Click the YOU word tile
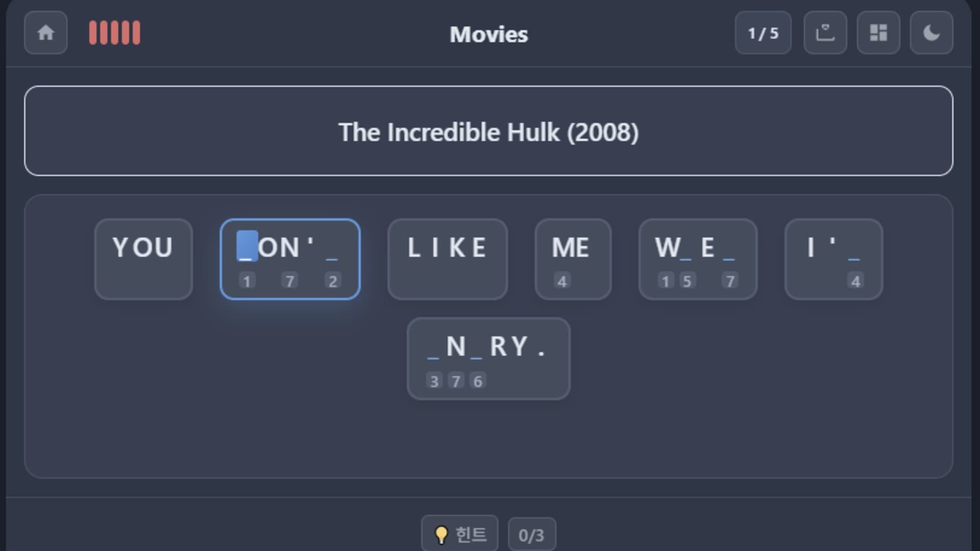The width and height of the screenshot is (980, 551). 143,259
